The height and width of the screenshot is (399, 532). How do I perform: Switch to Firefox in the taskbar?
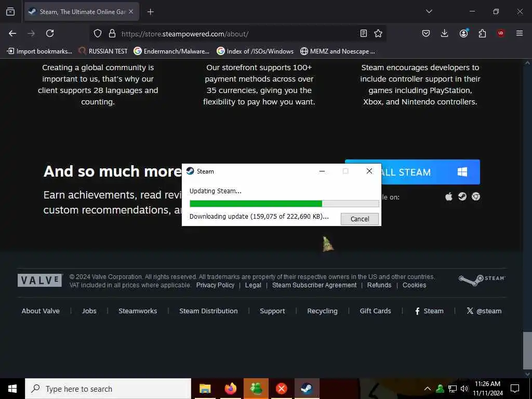pyautogui.click(x=230, y=389)
